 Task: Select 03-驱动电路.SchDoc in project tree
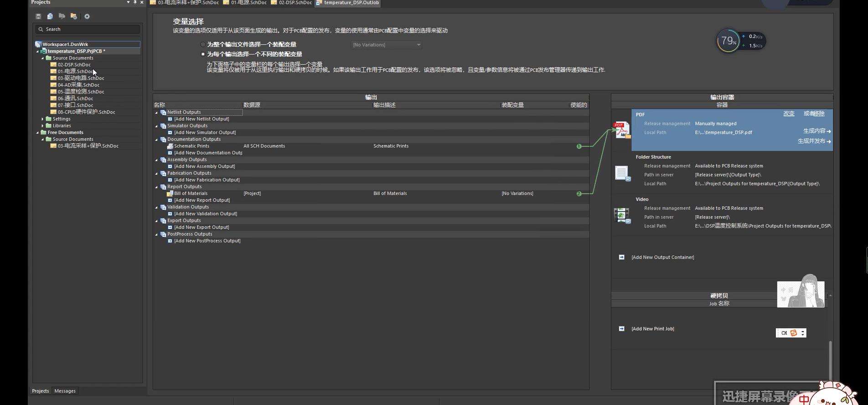tap(81, 78)
